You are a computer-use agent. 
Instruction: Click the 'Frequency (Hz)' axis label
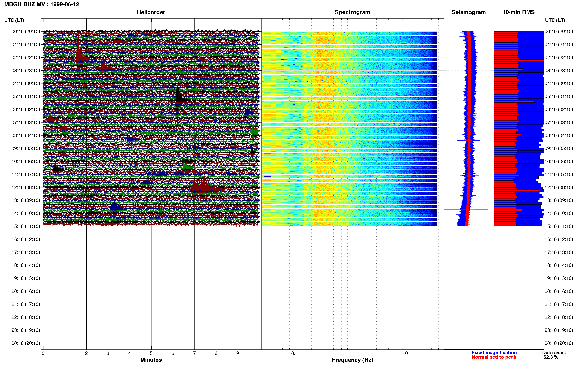coord(352,360)
